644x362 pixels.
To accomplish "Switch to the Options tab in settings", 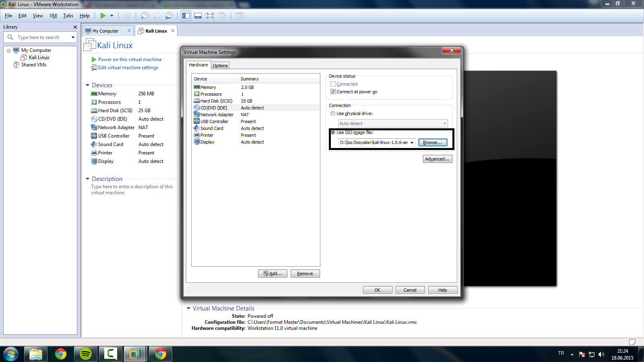I will coord(220,66).
